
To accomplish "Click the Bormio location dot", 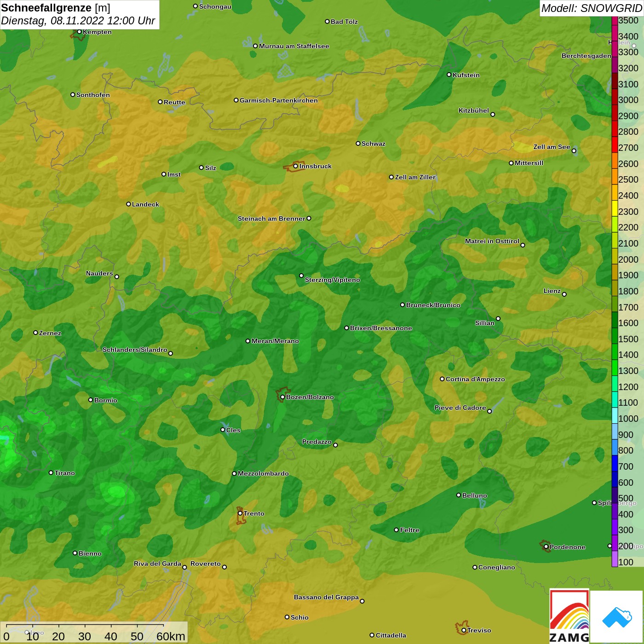I will pos(91,400).
